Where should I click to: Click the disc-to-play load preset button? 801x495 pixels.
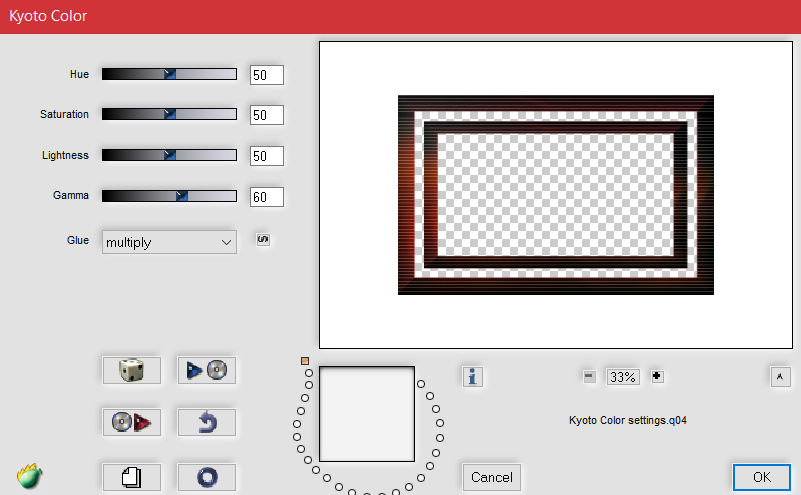point(132,422)
